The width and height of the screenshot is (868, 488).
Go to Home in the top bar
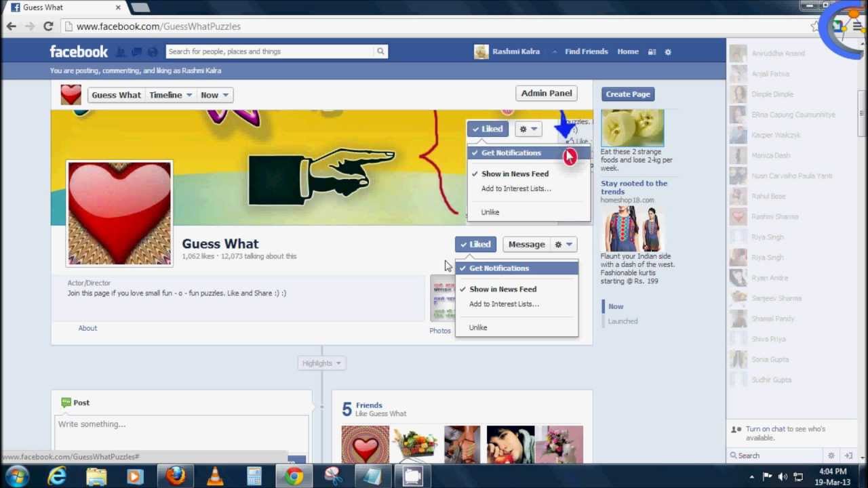click(628, 52)
